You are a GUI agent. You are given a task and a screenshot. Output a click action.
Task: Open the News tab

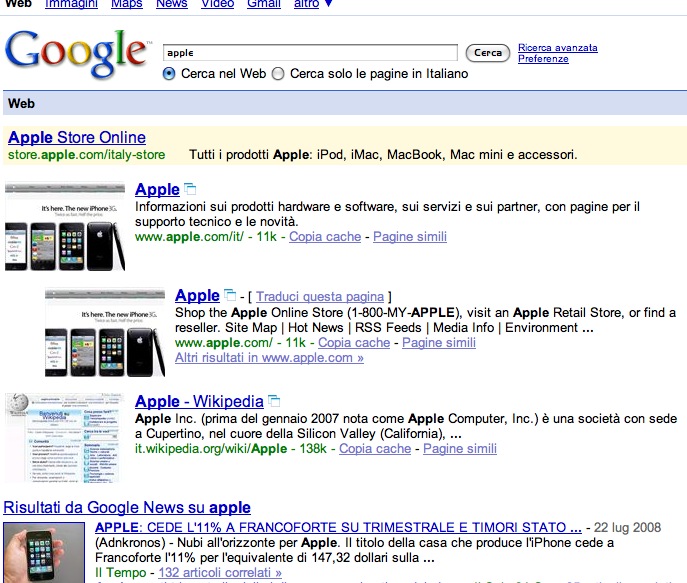pos(172,4)
